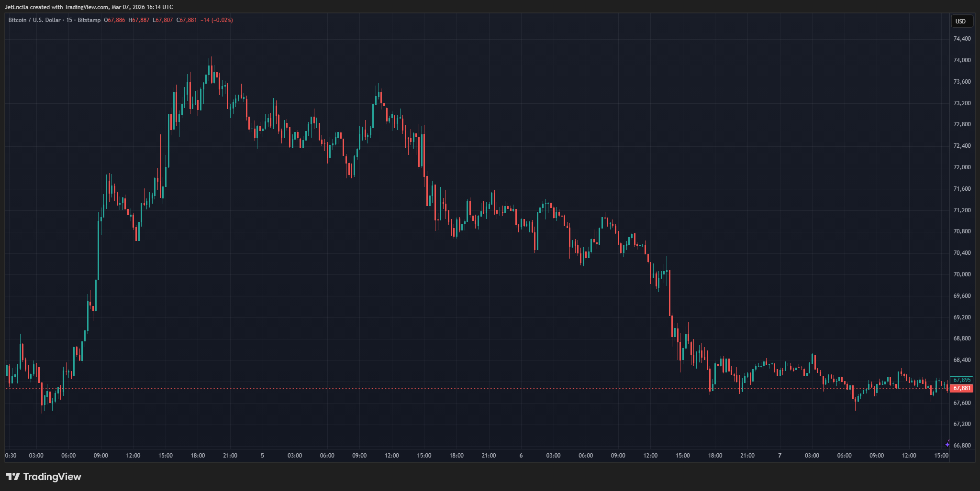Click the 74,400 price axis label
The width and height of the screenshot is (980, 491).
pos(962,39)
